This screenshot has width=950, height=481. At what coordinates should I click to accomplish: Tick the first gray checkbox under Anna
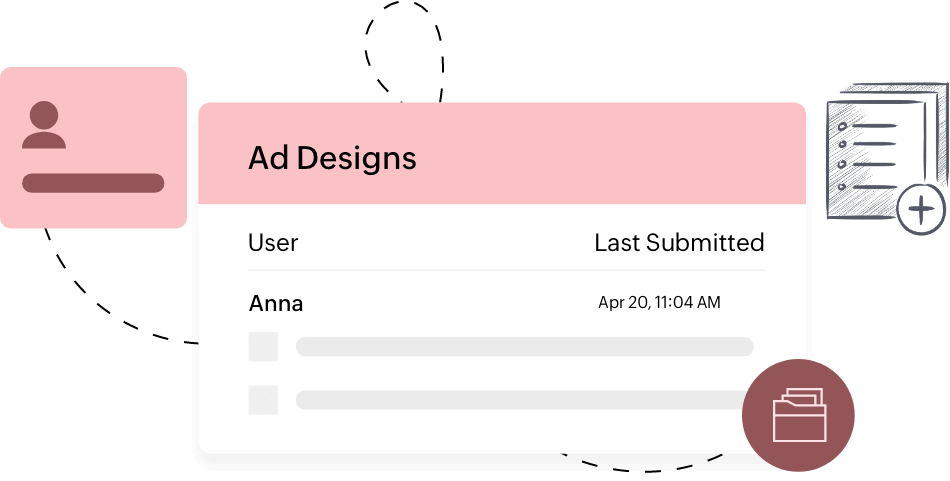263,347
